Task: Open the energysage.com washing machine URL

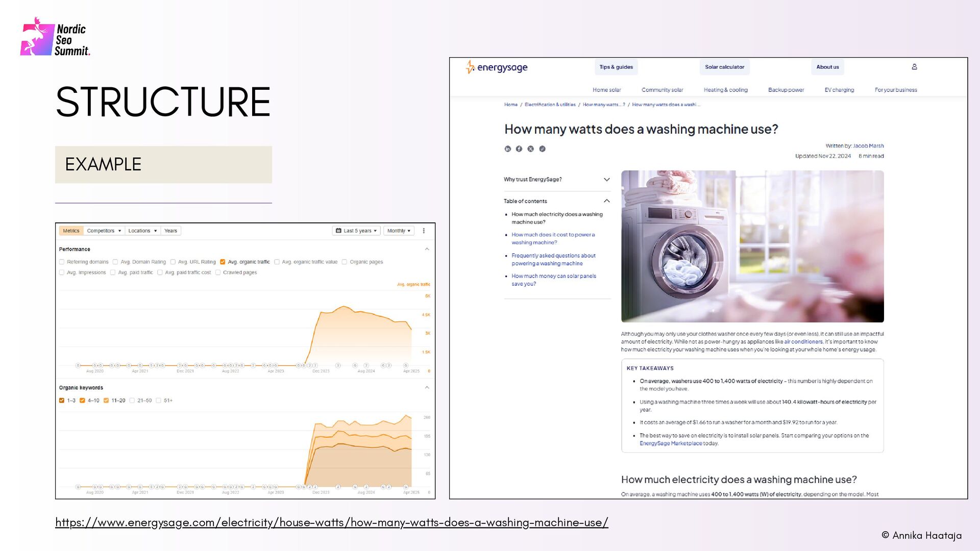Action: [x=331, y=522]
